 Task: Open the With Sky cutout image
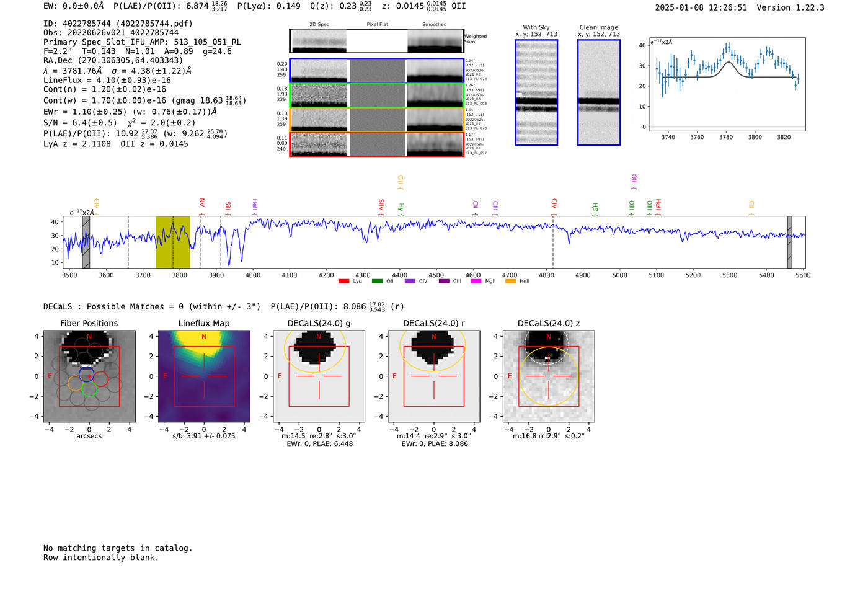(x=536, y=92)
